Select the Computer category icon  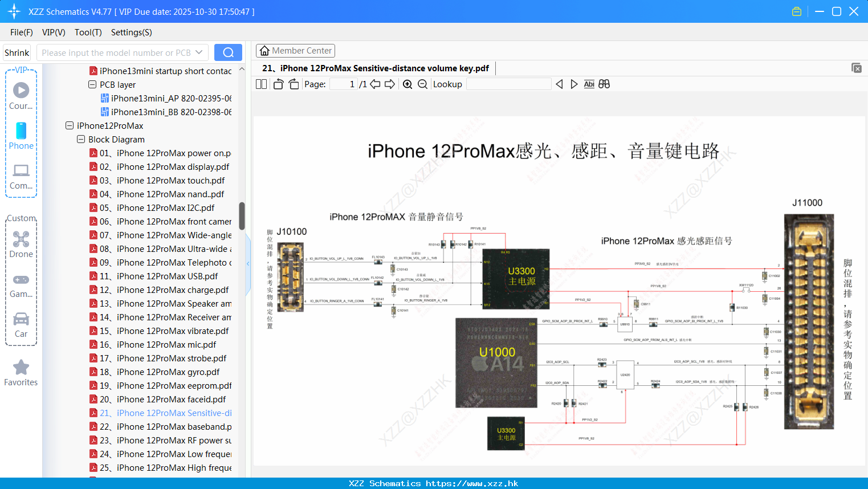coord(21,177)
